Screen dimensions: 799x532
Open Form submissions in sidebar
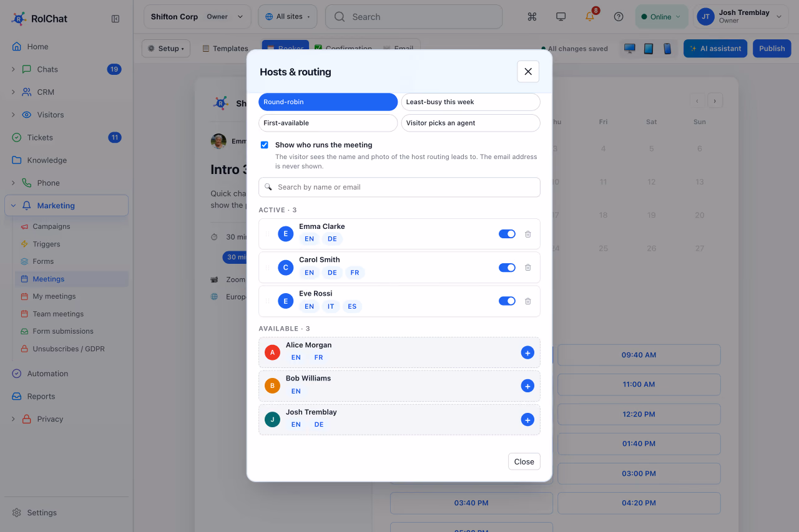pos(63,331)
